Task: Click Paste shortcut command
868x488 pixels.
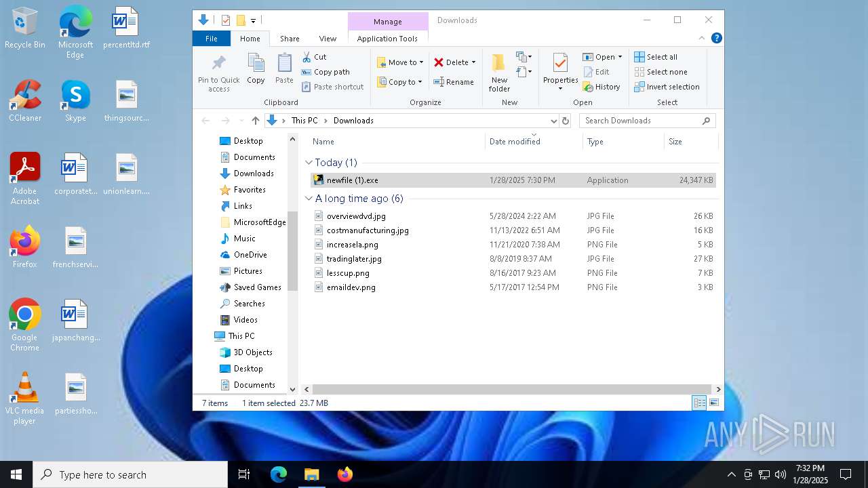Action: 332,87
